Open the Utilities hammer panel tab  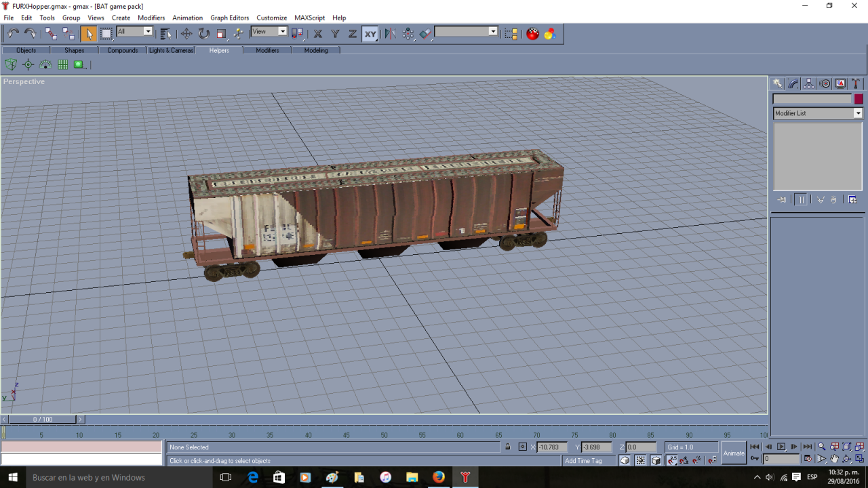[x=856, y=83]
